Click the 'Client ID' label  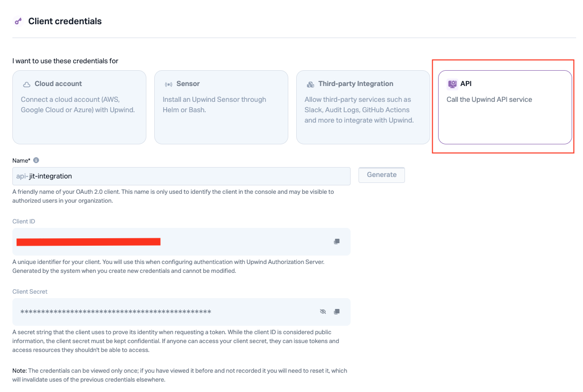click(24, 221)
